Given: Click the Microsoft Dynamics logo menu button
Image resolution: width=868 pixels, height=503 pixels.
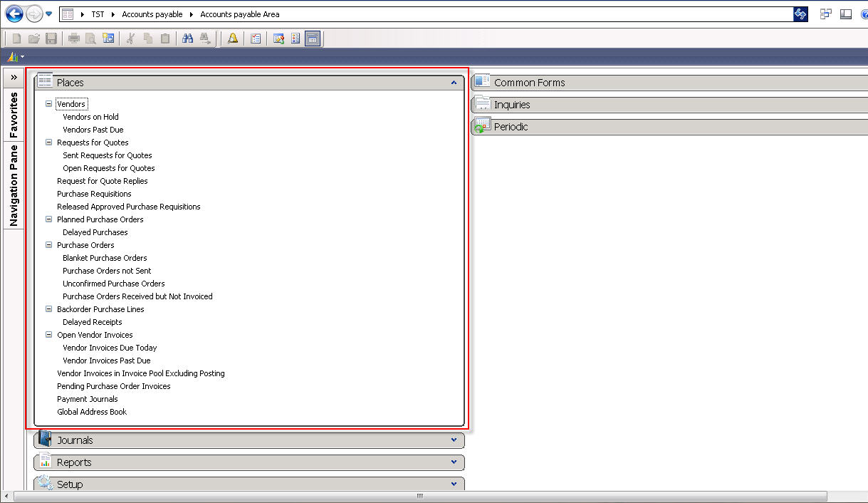Looking at the screenshot, I should [13, 56].
